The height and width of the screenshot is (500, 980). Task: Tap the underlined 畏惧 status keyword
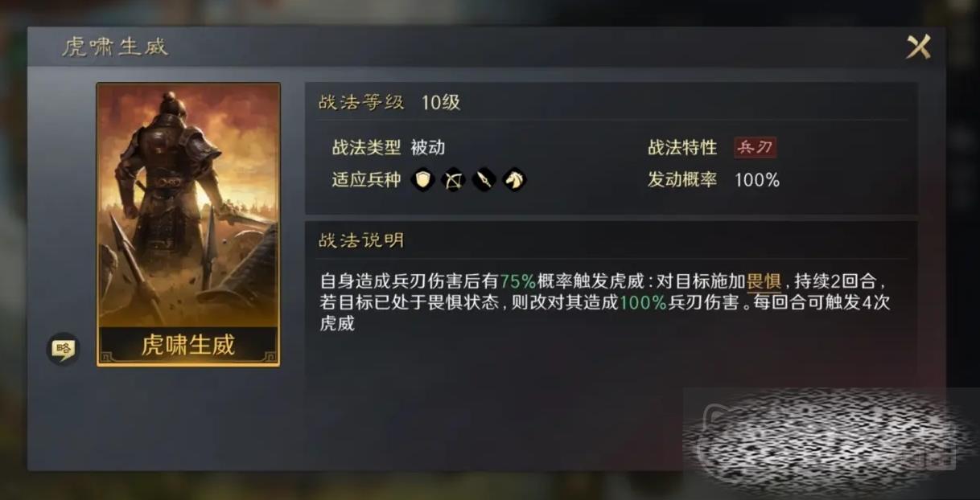pos(764,282)
